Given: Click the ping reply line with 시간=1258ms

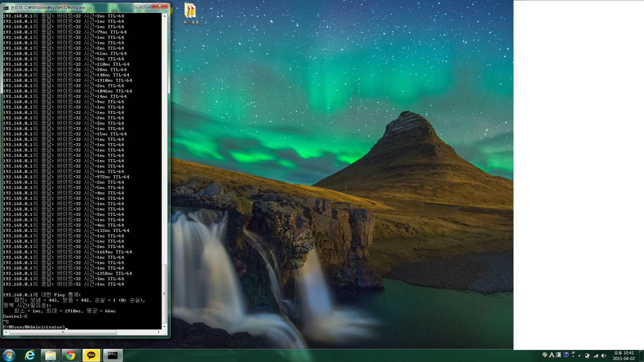Looking at the screenshot, I should click(x=67, y=274).
